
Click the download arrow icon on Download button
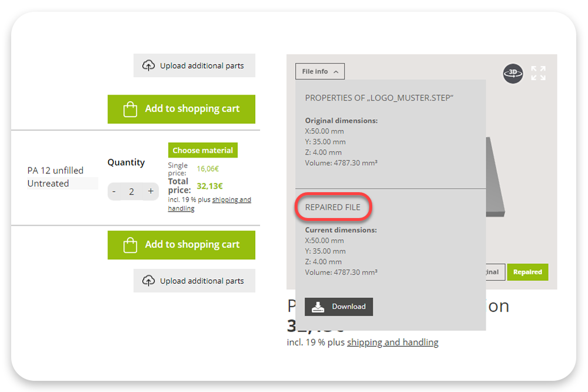tap(318, 306)
